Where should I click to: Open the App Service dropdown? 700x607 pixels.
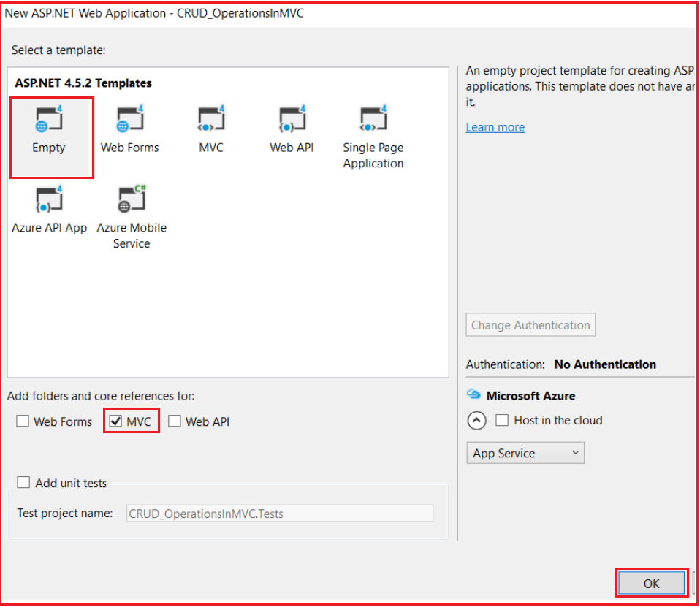point(525,453)
